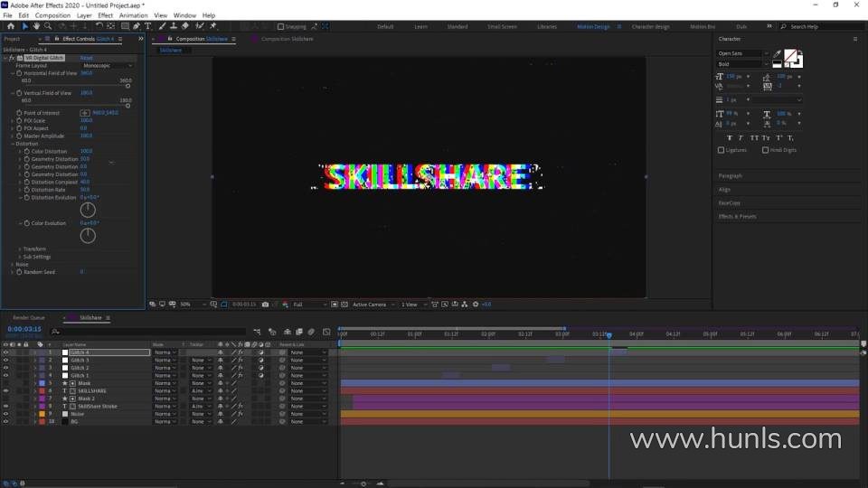The width and height of the screenshot is (868, 488).
Task: Take a snapshot with camera icon
Action: pos(265,305)
